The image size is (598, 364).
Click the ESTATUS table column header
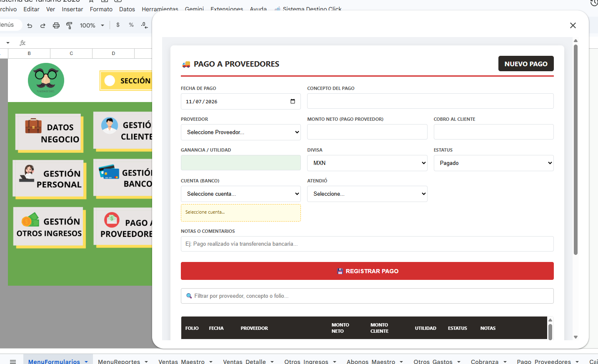click(458, 328)
